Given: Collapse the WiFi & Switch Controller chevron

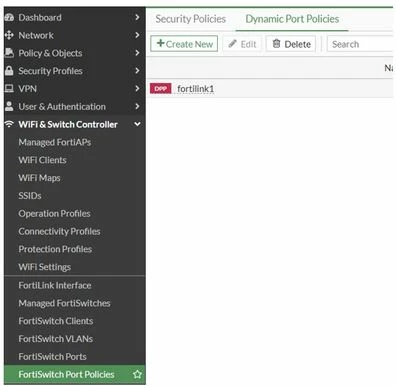Looking at the screenshot, I should 137,124.
